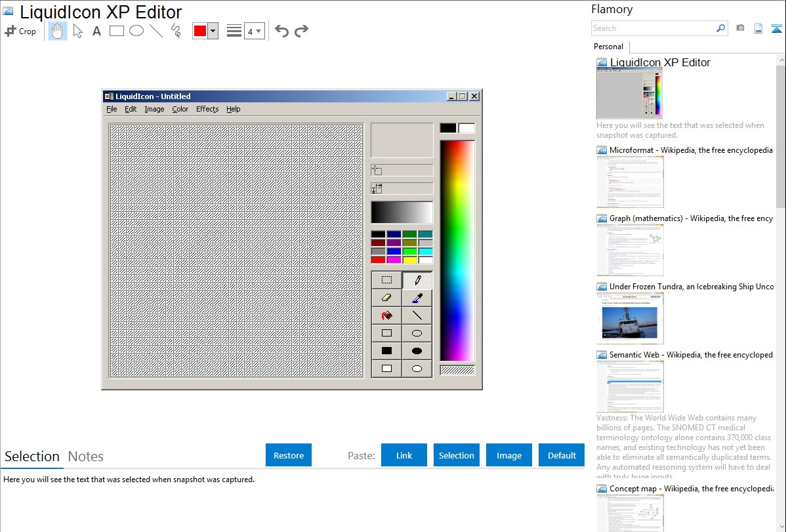
Task: Choose the hatched transparent color swatch
Action: [457, 371]
